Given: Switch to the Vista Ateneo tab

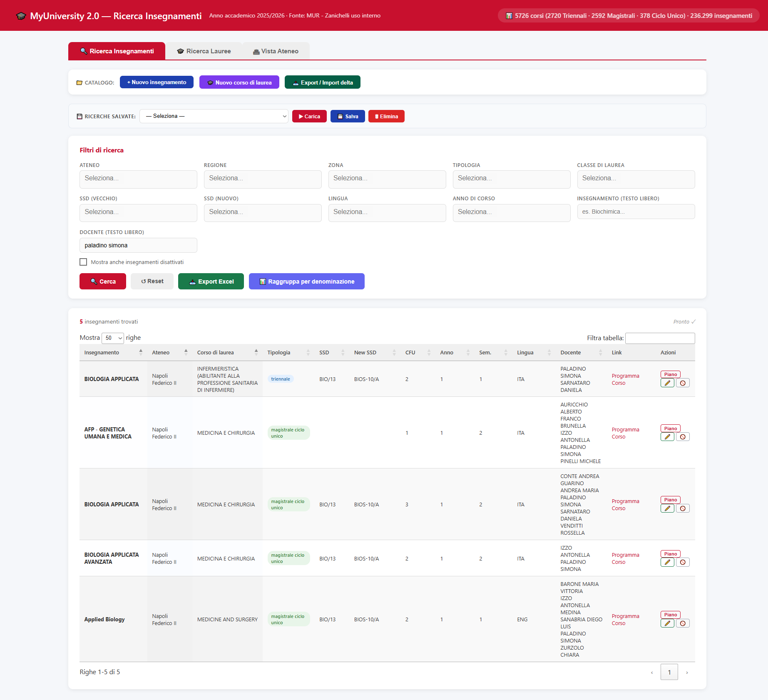Looking at the screenshot, I should pos(276,51).
